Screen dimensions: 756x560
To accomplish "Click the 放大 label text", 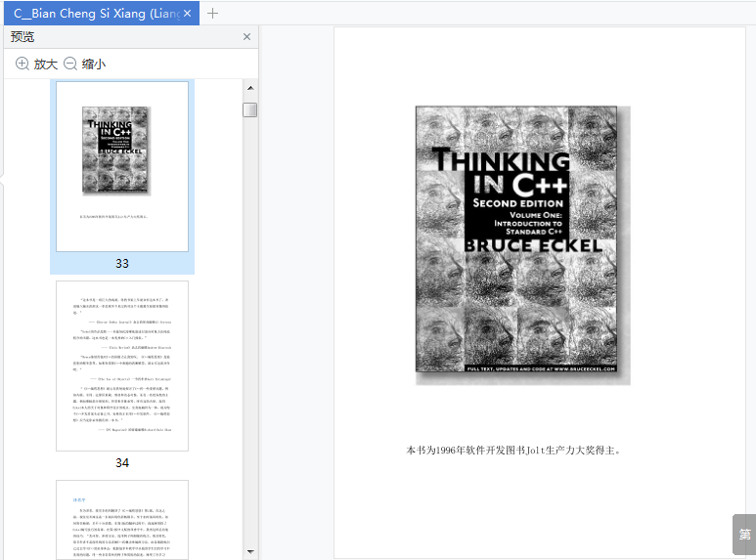I will click(46, 64).
